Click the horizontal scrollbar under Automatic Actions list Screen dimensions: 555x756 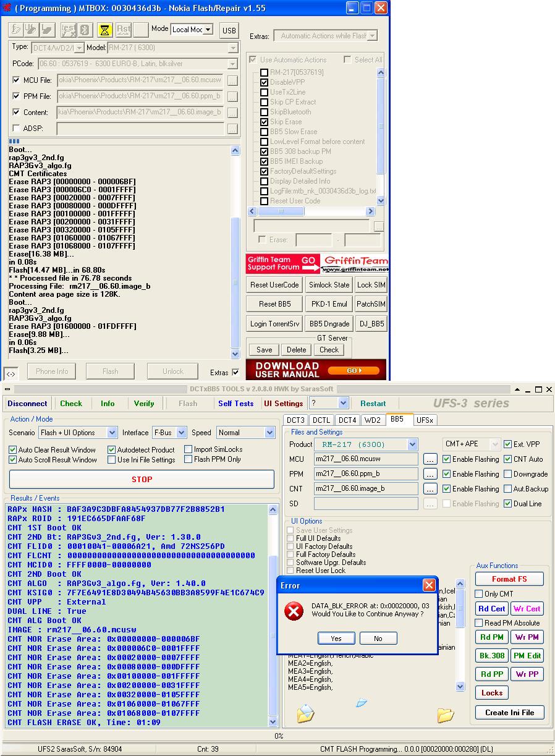click(311, 211)
